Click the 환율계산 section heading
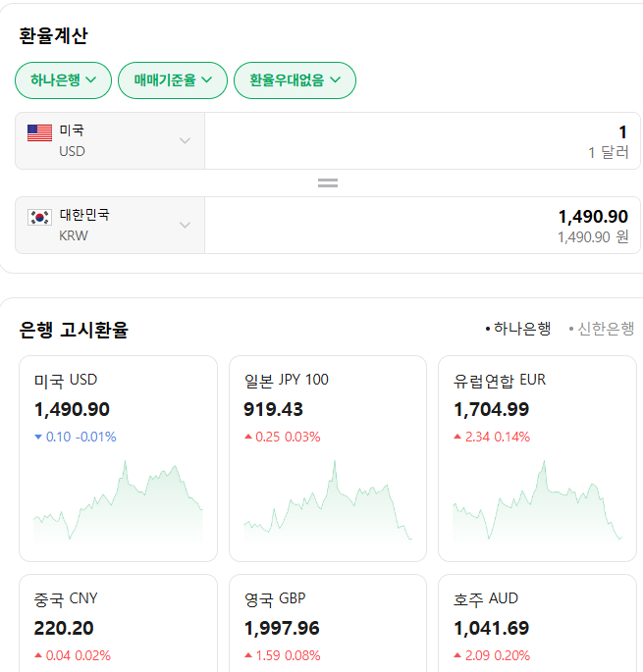This screenshot has width=643, height=672. [x=54, y=35]
